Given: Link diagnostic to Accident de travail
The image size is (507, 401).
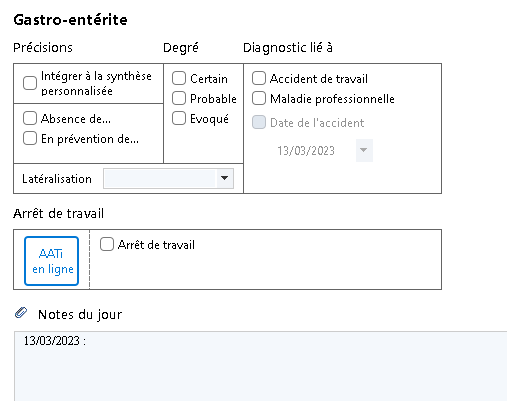Looking at the screenshot, I should [x=259, y=78].
